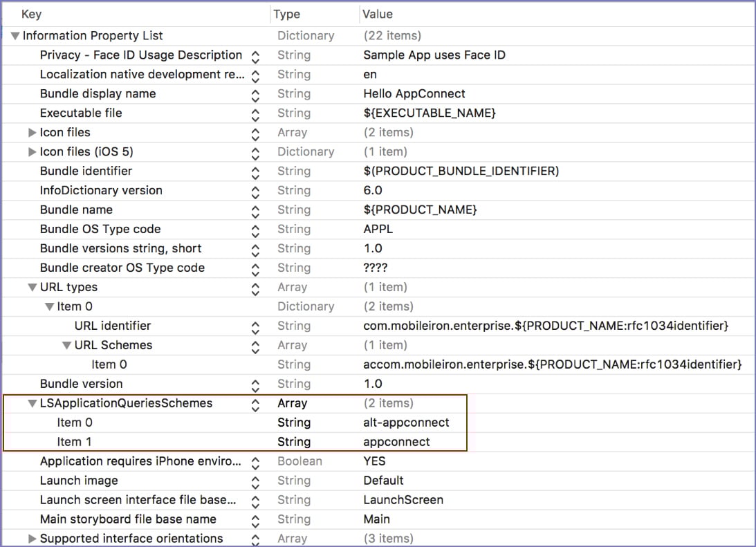Screen dimensions: 756x547
Task: Select the alt-appconnect value in Item 0
Action: click(x=406, y=423)
